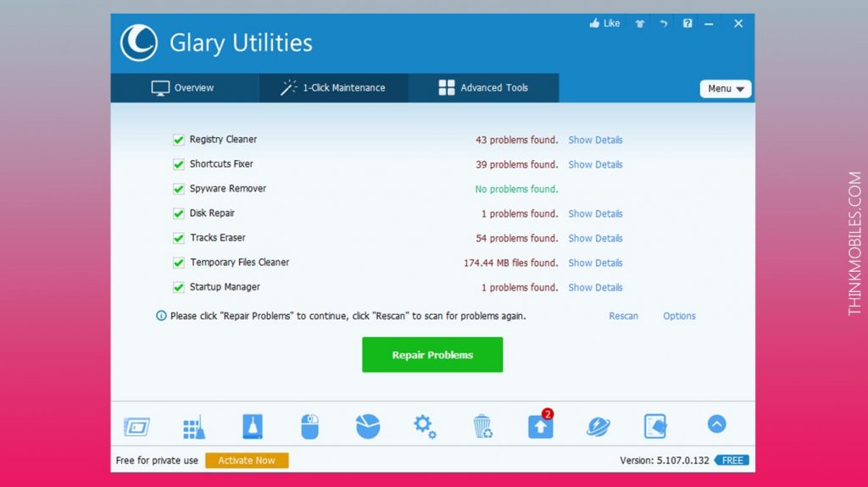Uncheck the Shortcuts Fixer checkbox
Viewport: 868px width, 487px height.
[x=178, y=164]
